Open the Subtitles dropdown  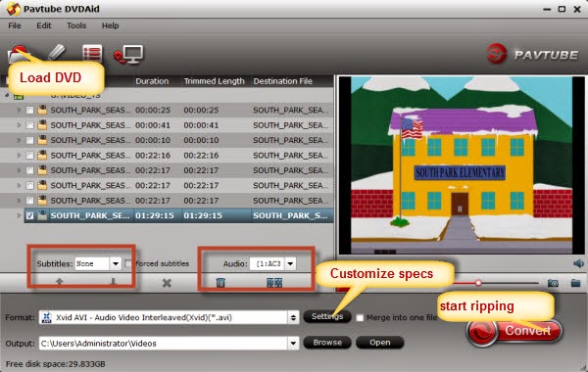point(115,263)
